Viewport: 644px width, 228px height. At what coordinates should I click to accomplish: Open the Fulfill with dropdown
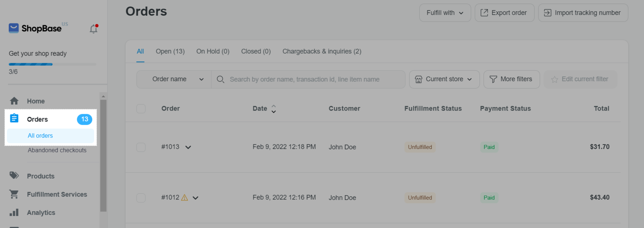[445, 13]
